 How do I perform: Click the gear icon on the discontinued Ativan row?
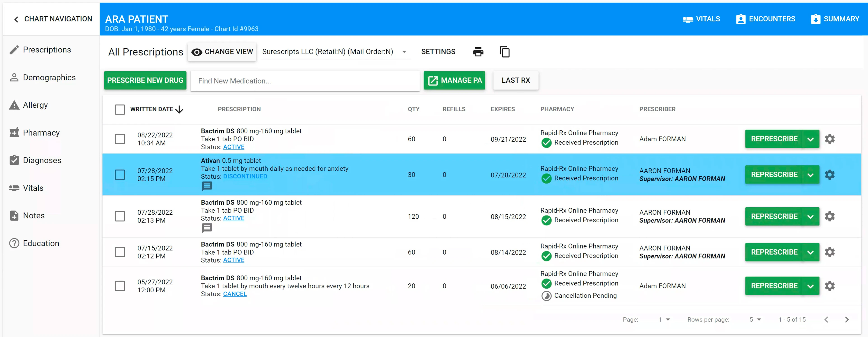[830, 174]
